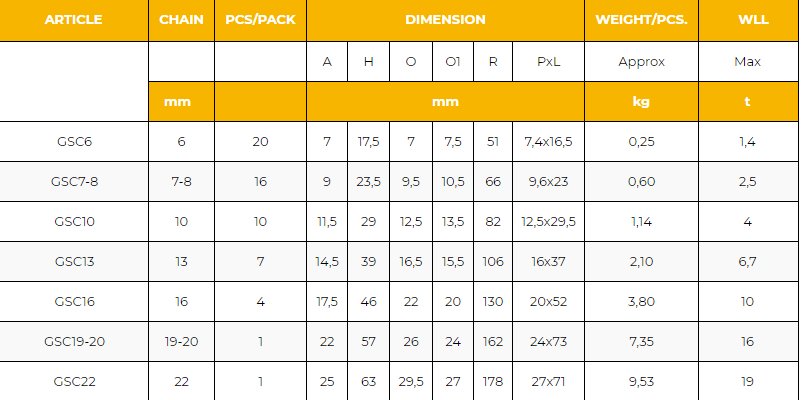Click the PxL dimension subheader
The width and height of the screenshot is (801, 400).
click(x=548, y=62)
